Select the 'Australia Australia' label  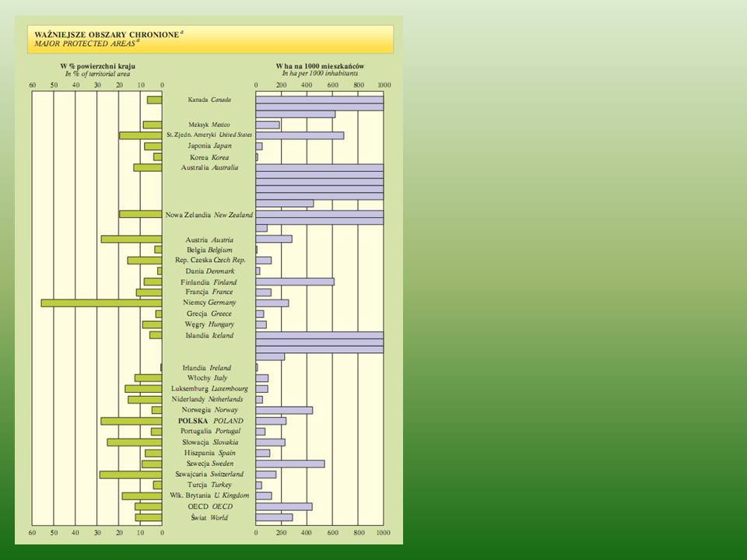coord(209,168)
